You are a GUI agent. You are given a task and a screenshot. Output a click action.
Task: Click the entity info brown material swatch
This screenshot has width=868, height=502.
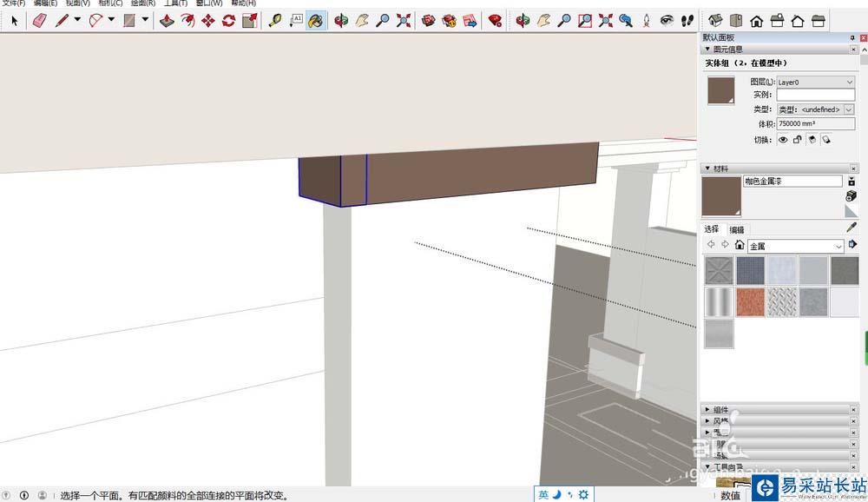pos(721,90)
